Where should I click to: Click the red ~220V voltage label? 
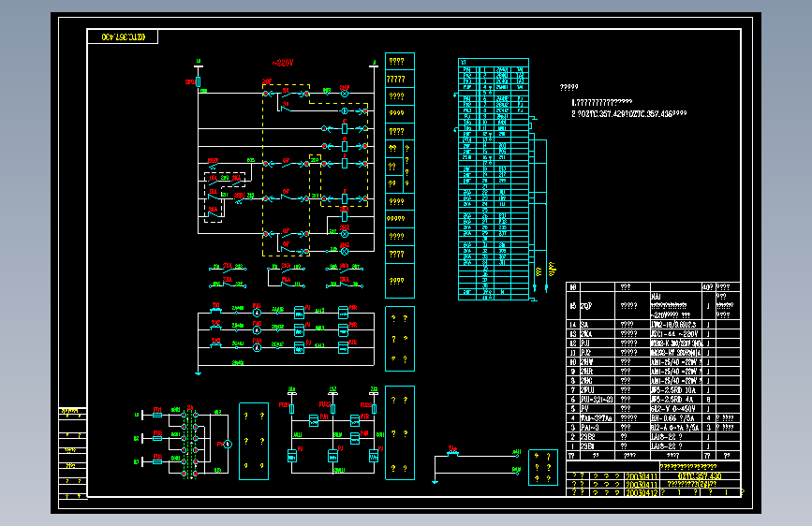283,63
